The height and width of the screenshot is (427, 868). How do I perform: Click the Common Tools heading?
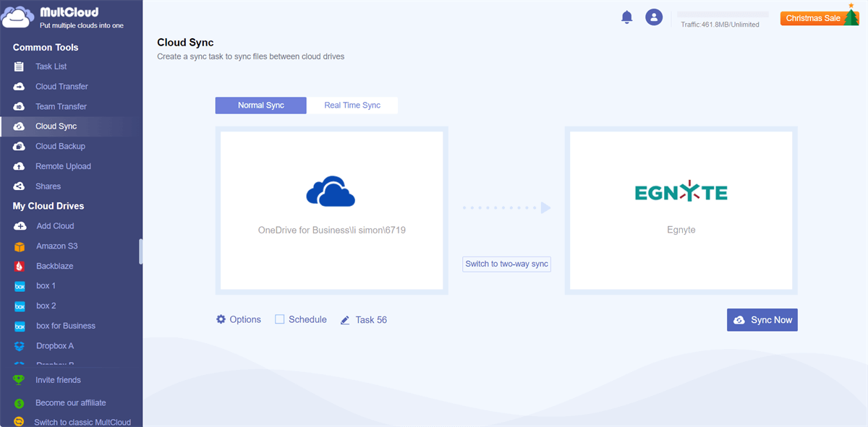[x=46, y=48]
